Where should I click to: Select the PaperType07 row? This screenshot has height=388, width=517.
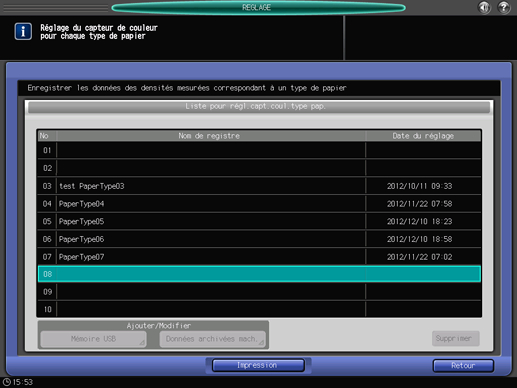click(x=259, y=257)
